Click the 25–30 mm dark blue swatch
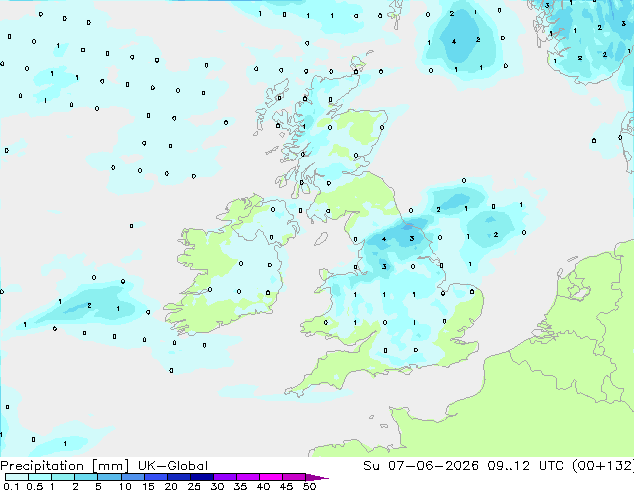The width and height of the screenshot is (634, 490). tap(202, 477)
